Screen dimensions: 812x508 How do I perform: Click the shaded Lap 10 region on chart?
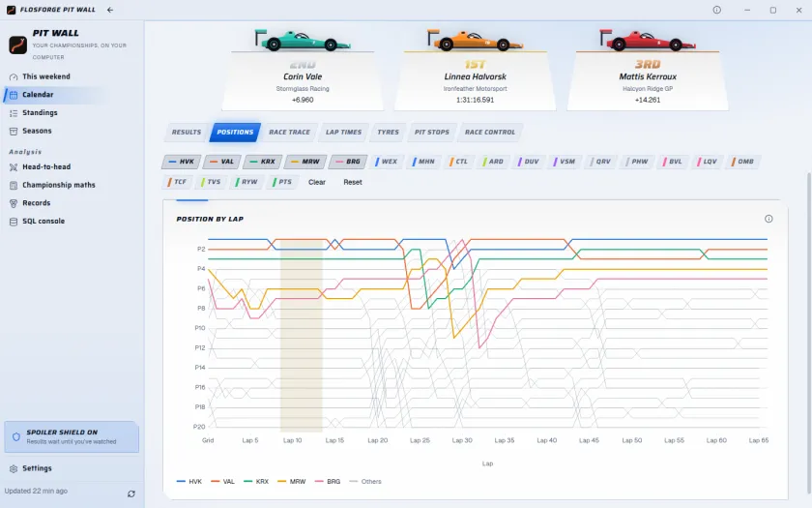pos(302,336)
